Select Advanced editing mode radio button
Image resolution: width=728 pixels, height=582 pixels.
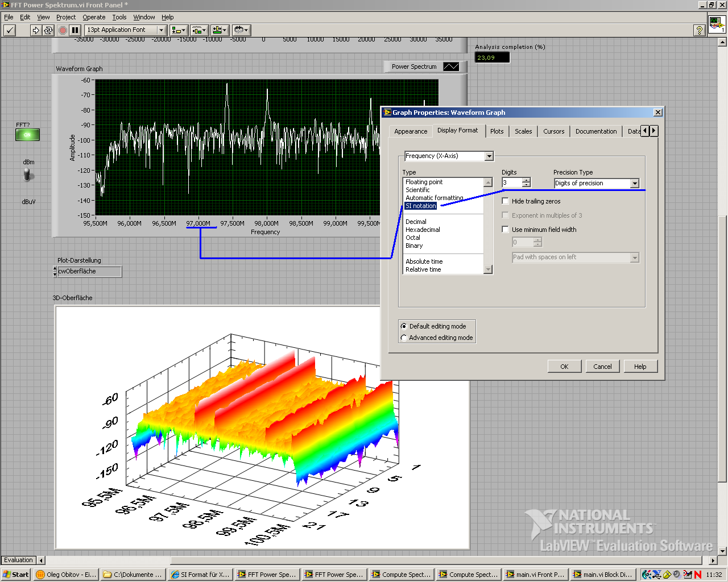pyautogui.click(x=404, y=338)
